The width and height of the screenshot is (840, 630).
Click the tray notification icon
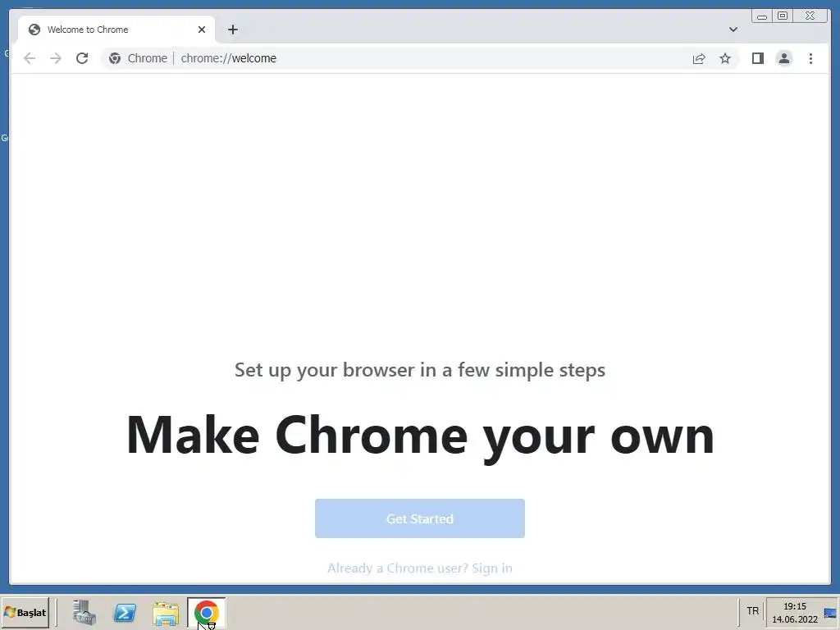click(x=830, y=613)
